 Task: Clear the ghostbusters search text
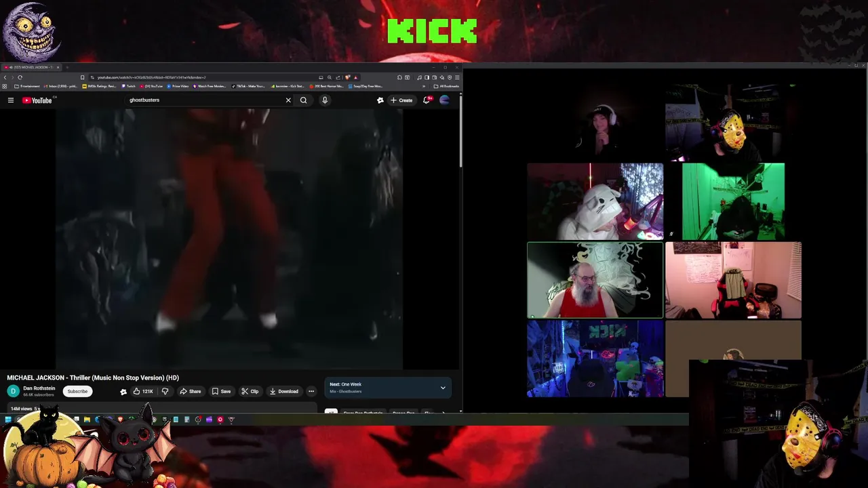[x=288, y=100]
